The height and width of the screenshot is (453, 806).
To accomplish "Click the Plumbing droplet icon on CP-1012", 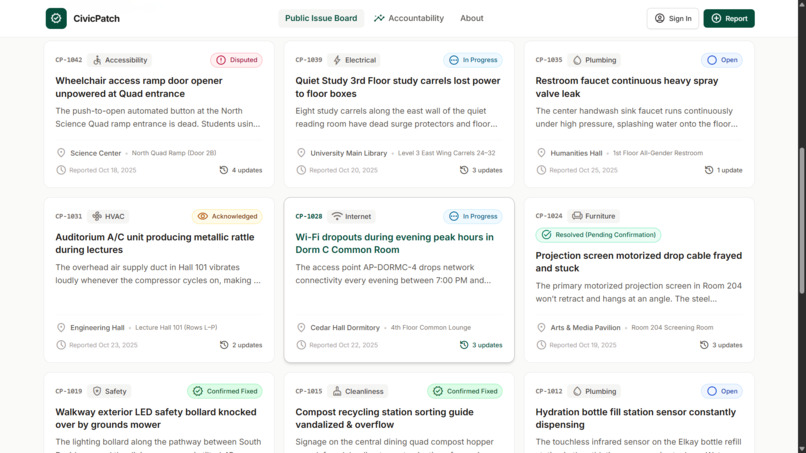I will 577,391.
